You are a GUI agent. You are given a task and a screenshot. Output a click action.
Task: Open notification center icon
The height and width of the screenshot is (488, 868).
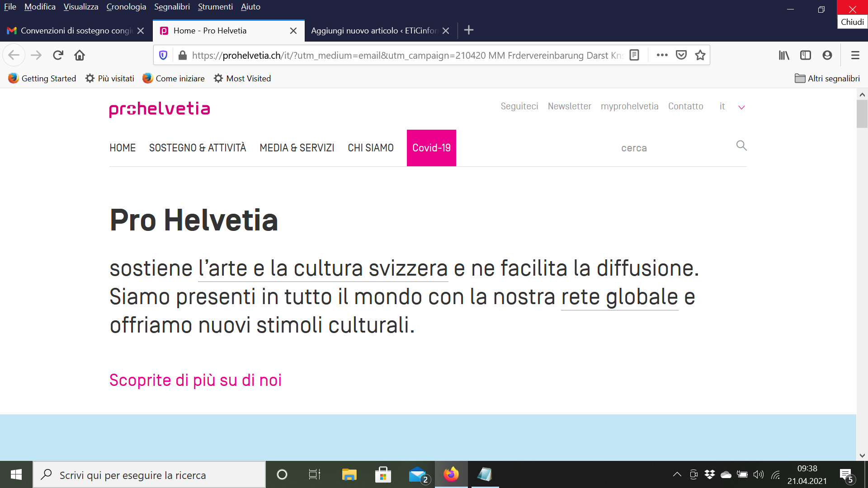tap(847, 475)
